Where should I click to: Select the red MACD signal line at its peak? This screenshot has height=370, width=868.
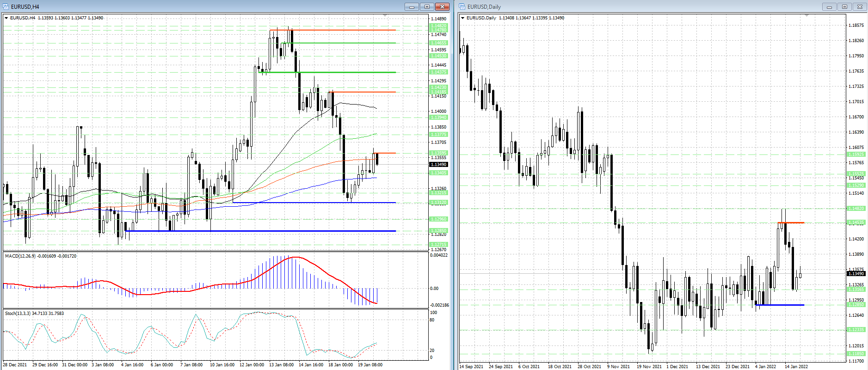pyautogui.click(x=295, y=257)
